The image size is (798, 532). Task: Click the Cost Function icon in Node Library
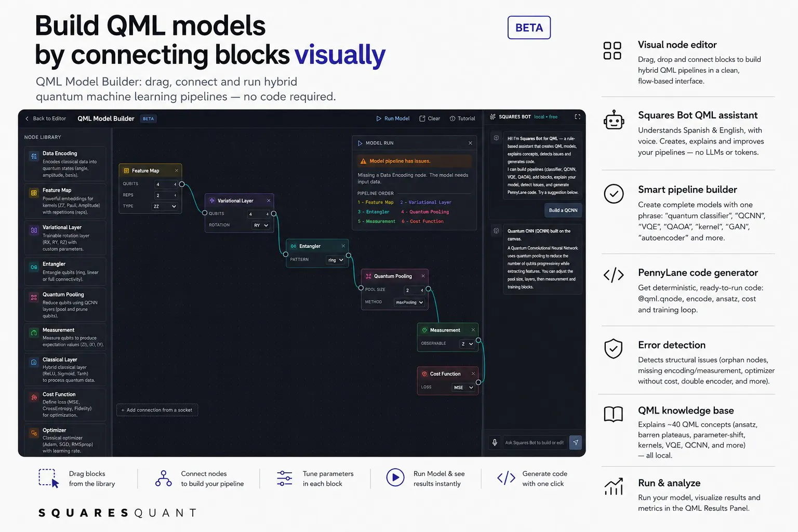coord(34,397)
